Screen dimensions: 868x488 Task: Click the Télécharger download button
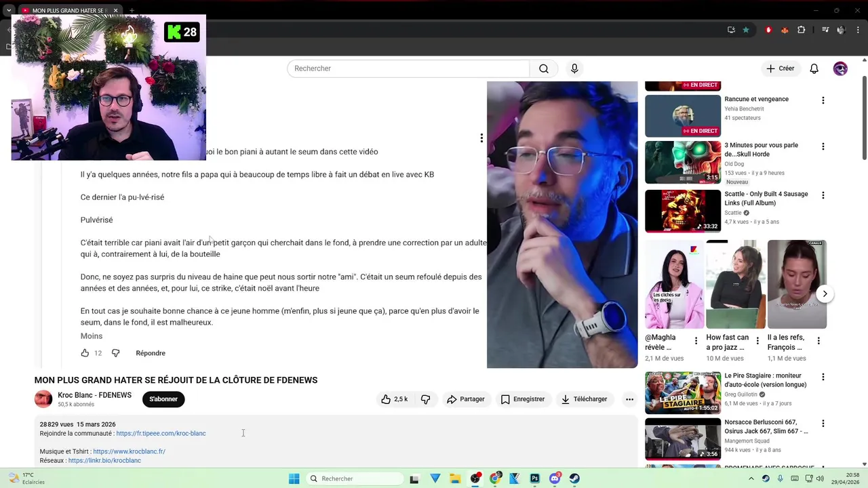pyautogui.click(x=584, y=399)
